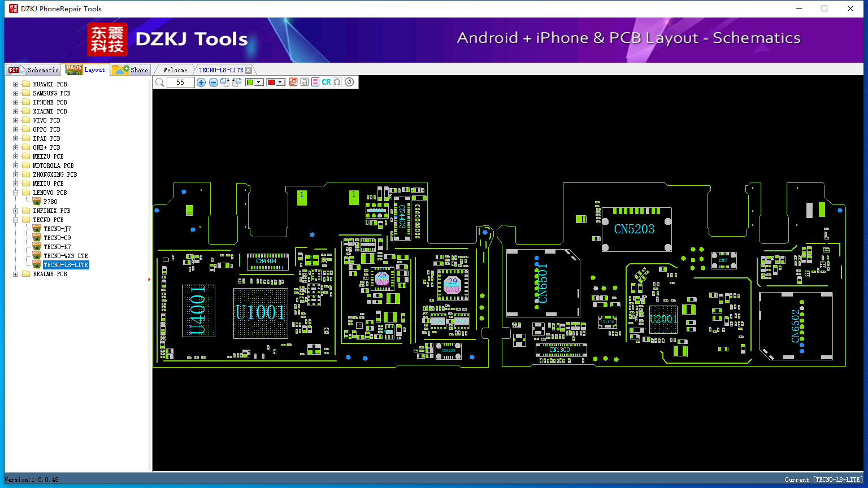The width and height of the screenshot is (868, 488).
Task: Click the CN6501 connector on the board
Action: pos(542,282)
